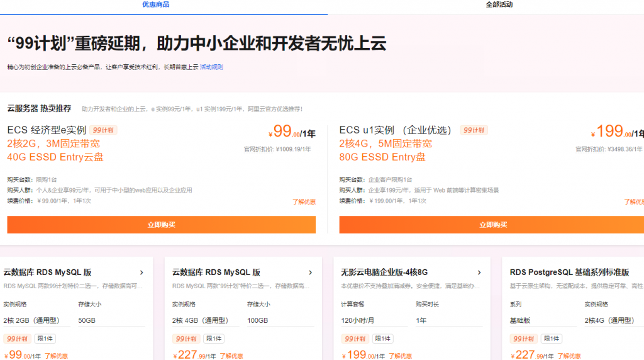Click 立即购买 for ECS u1实例
644x360 pixels.
492,225
